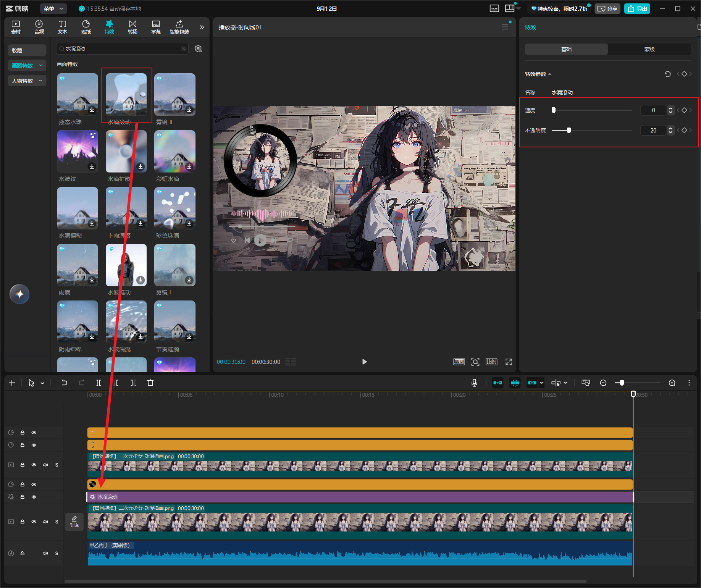The height and width of the screenshot is (588, 701).
Task: Click the 速度 slider handle
Action: point(554,110)
